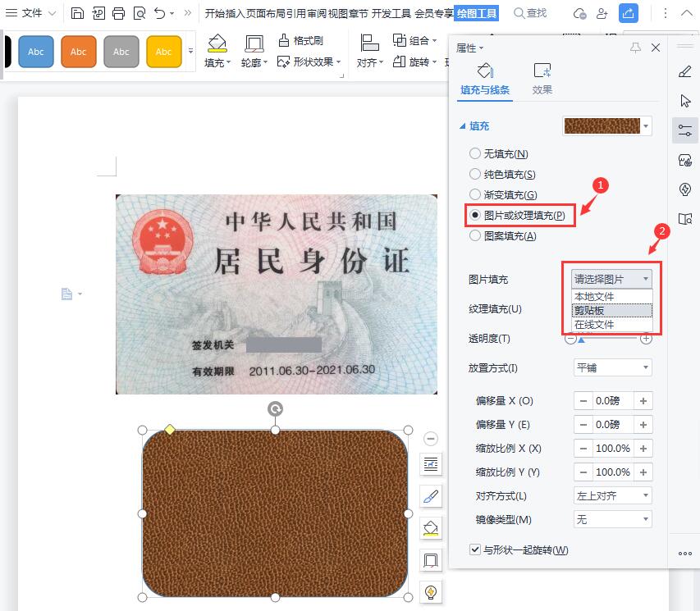700x611 pixels.
Task: Click the Shape Effects icon (形状效果)
Action: point(283,62)
